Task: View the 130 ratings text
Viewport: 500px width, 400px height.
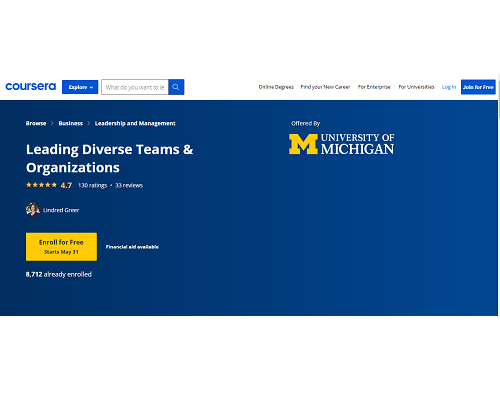Action: 93,185
